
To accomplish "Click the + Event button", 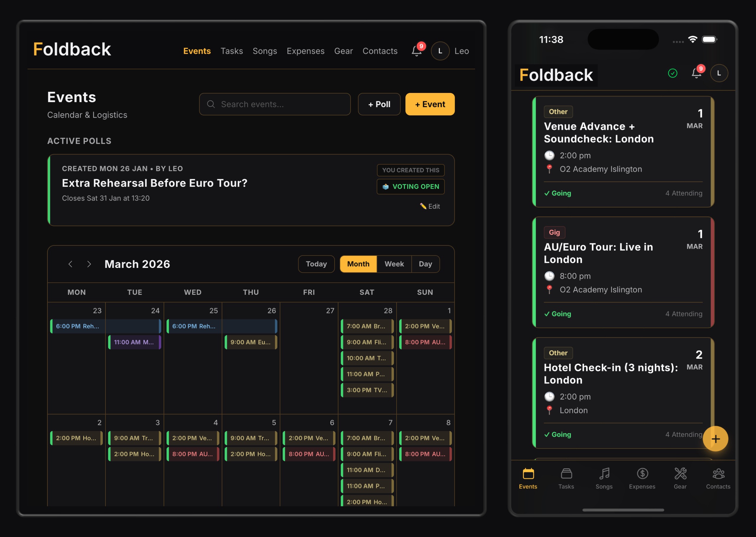I will coord(429,104).
